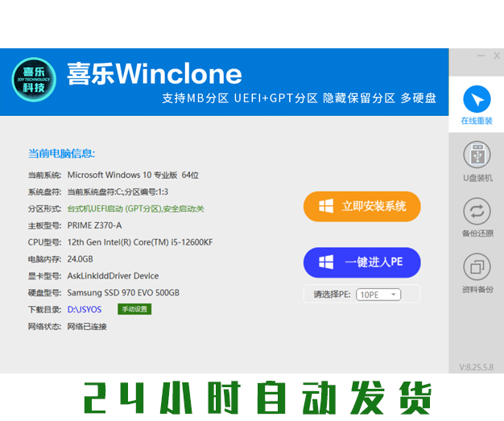Expand the 10PE selection dropdown
504x421 pixels.
click(x=378, y=295)
